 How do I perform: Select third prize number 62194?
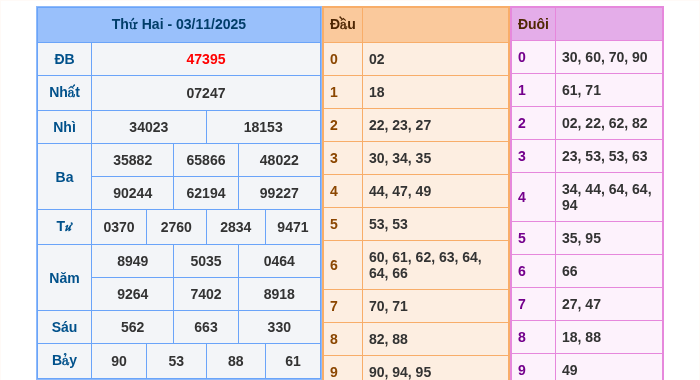coord(206,193)
